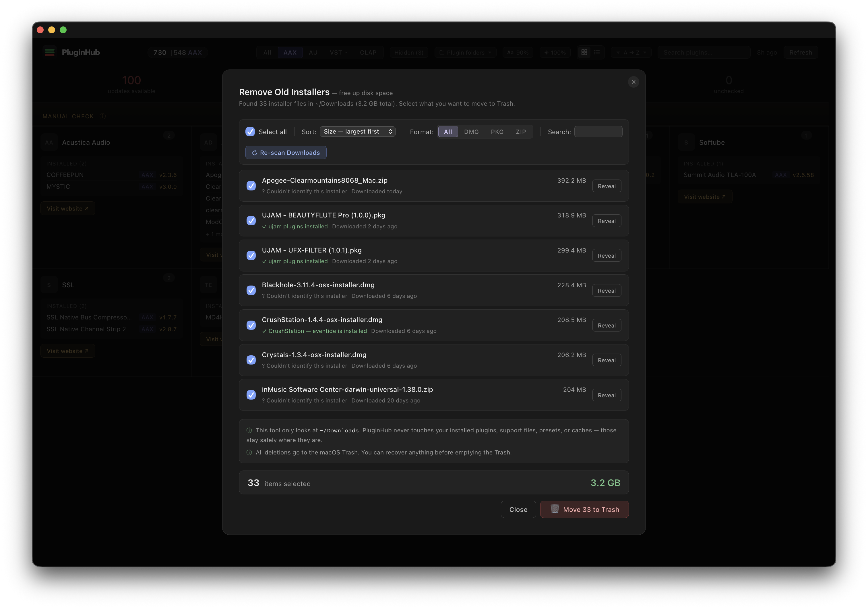Filter installers by PKG format
The height and width of the screenshot is (609, 868).
click(497, 132)
